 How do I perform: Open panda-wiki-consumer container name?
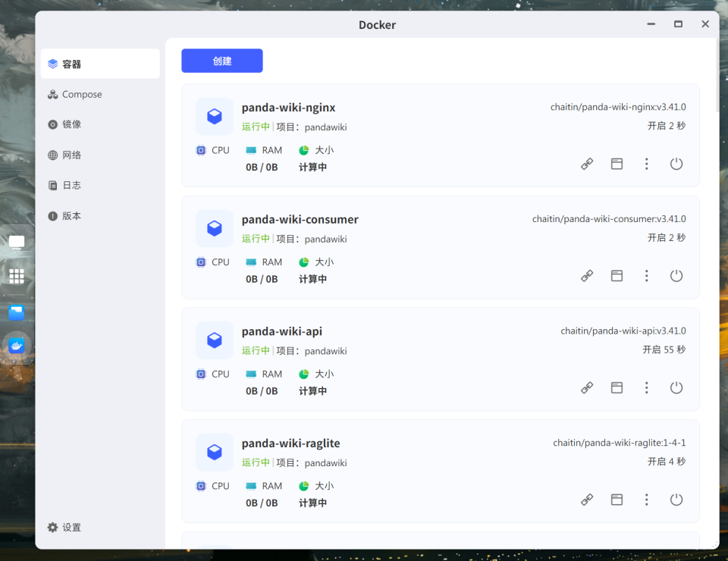click(300, 220)
